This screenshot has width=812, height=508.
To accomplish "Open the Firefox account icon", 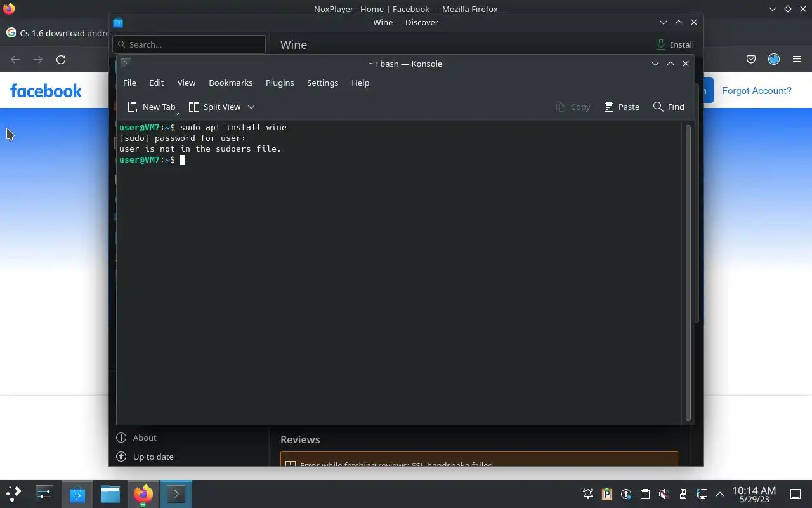I will pyautogui.click(x=774, y=59).
